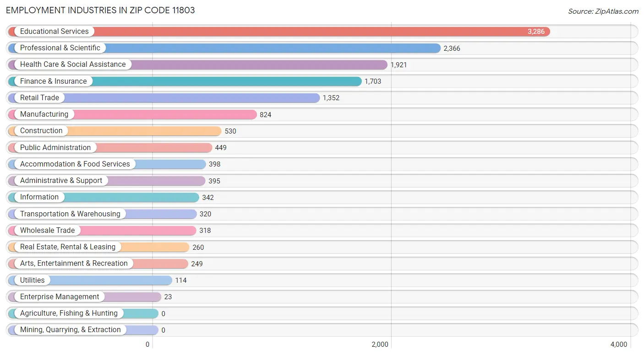Select the Construction label
Screen dimensions: 644x355
coord(41,131)
